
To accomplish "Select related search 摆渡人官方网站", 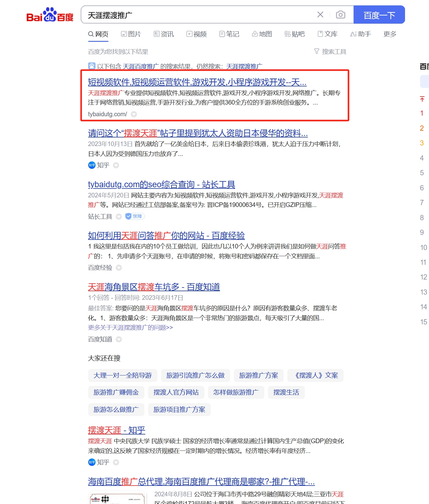I will [176, 392].
